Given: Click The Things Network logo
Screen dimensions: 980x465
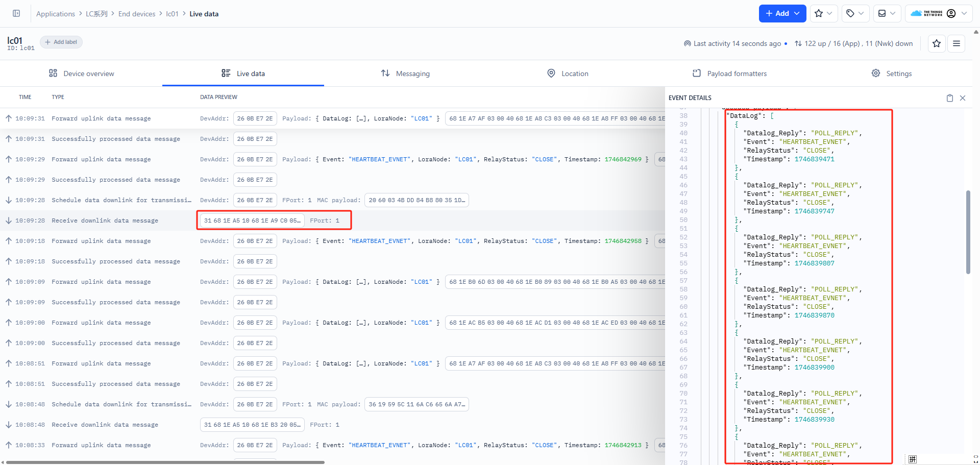Looking at the screenshot, I should (926, 13).
